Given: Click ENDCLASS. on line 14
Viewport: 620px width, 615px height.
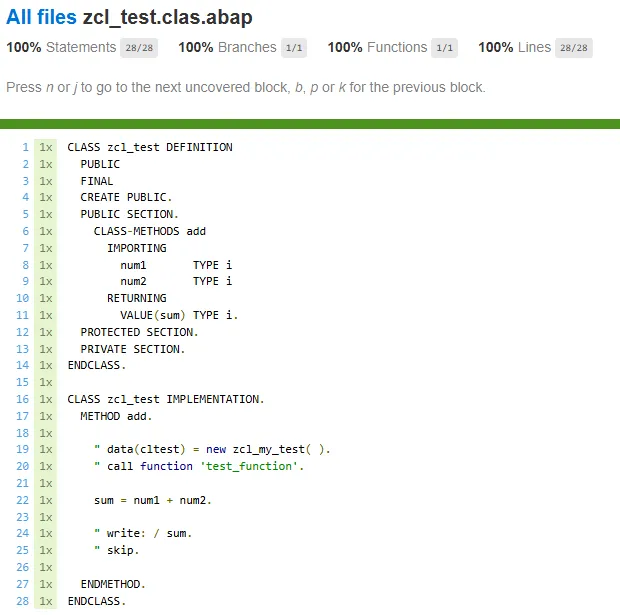Looking at the screenshot, I should pyautogui.click(x=97, y=365).
